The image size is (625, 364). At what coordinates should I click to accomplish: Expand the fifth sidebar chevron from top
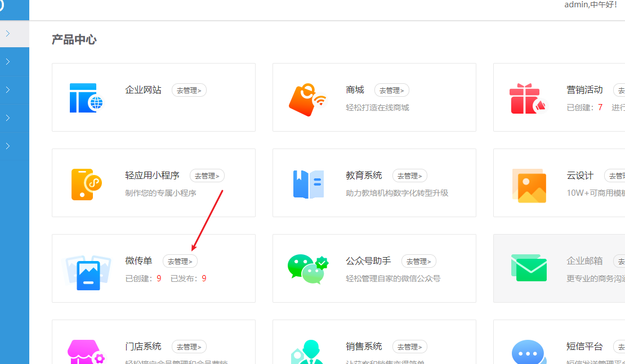[8, 146]
